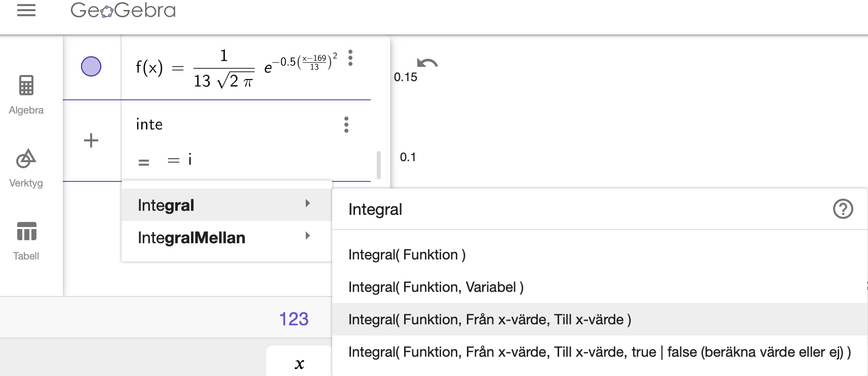This screenshot has height=376, width=868.
Task: Expand the Integral suggestion submenu arrow
Action: pyautogui.click(x=307, y=204)
